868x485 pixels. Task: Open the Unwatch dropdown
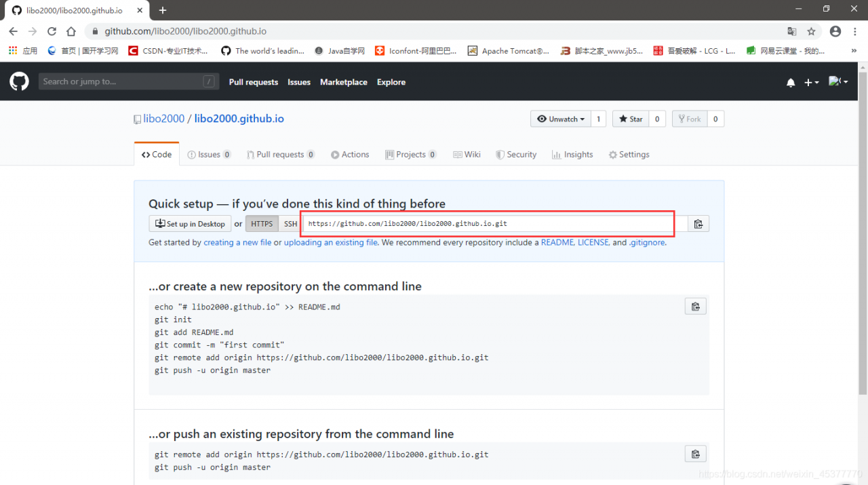[561, 119]
